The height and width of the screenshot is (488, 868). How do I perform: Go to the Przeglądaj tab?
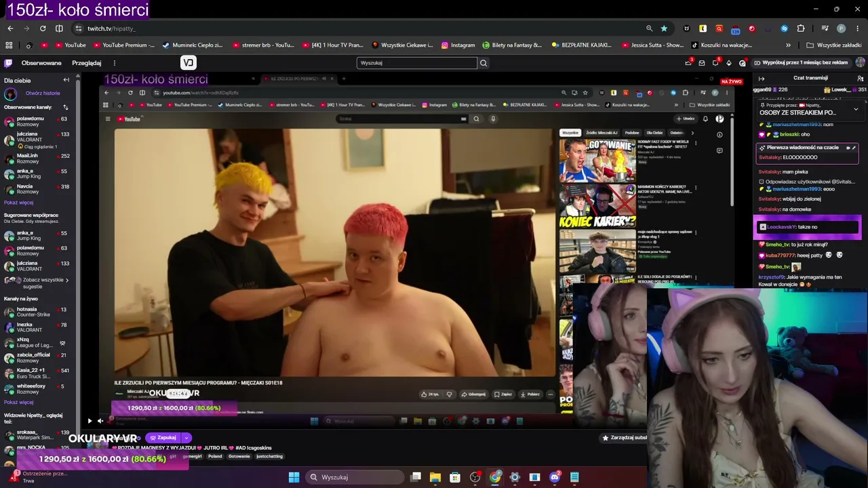(86, 63)
